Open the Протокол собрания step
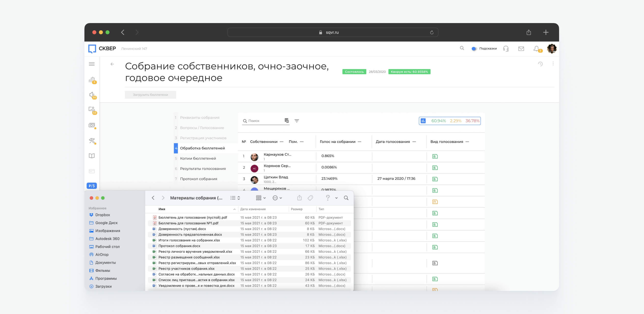Screen dimensions: 644x314 point(199,179)
